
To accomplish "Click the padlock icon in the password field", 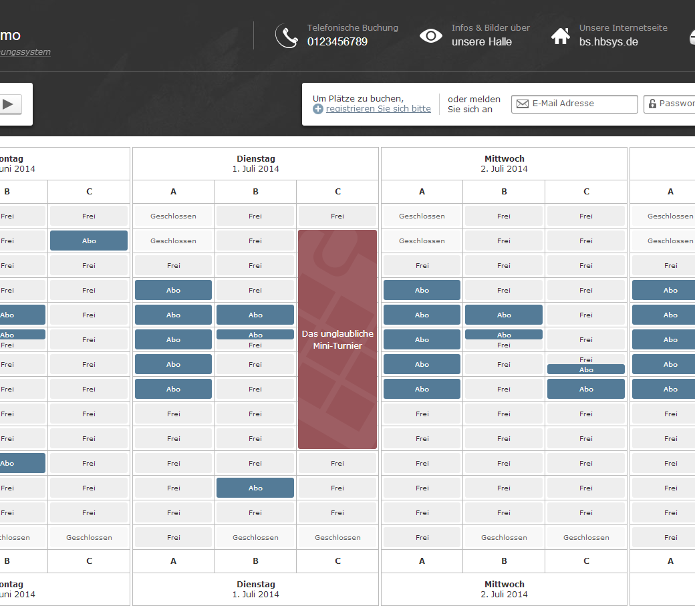I will (652, 104).
